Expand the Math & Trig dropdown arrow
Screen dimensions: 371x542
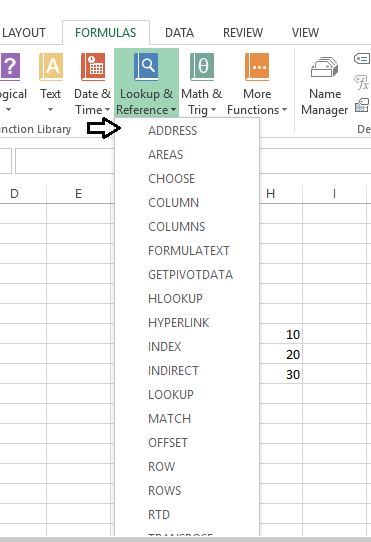213,110
